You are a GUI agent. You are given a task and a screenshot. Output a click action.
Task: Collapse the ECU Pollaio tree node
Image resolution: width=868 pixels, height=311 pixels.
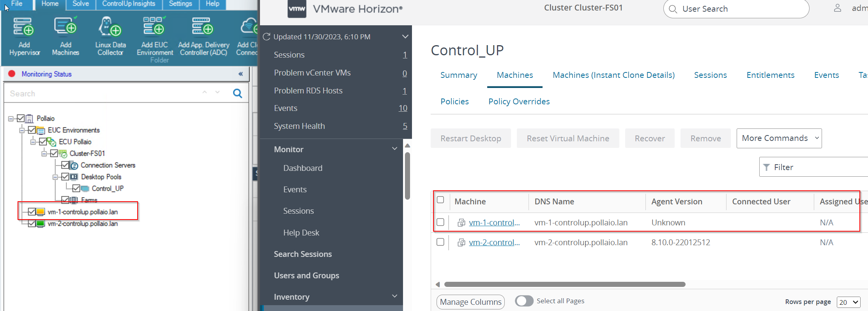pos(33,142)
